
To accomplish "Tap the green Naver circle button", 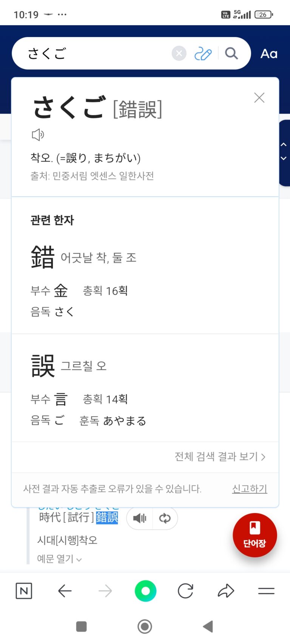I will [145, 591].
